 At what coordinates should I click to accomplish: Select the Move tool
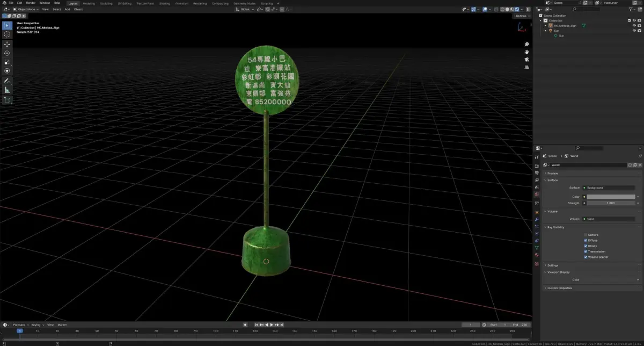click(x=7, y=44)
